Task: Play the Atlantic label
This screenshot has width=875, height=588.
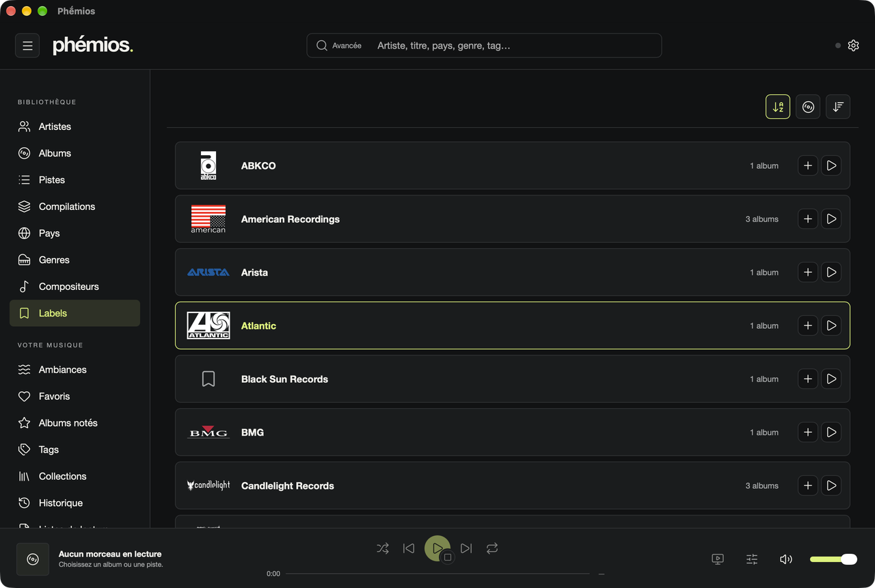Action: click(831, 325)
